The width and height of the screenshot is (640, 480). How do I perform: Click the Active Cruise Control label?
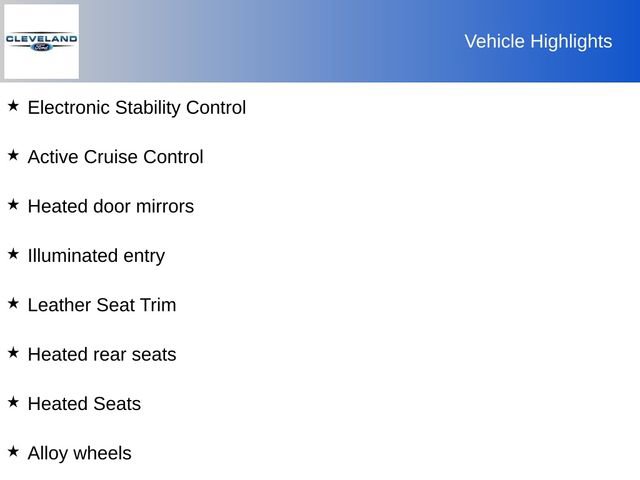coord(115,157)
